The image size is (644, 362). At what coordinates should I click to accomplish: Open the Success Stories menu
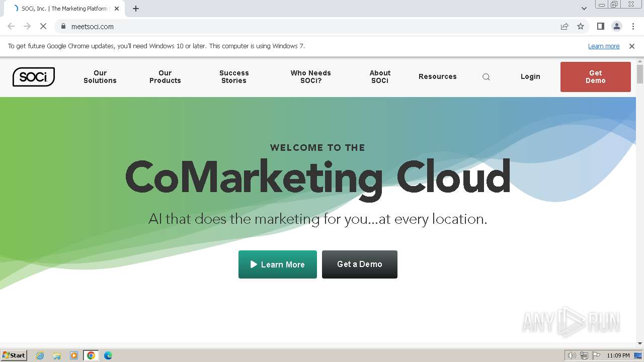[234, 77]
